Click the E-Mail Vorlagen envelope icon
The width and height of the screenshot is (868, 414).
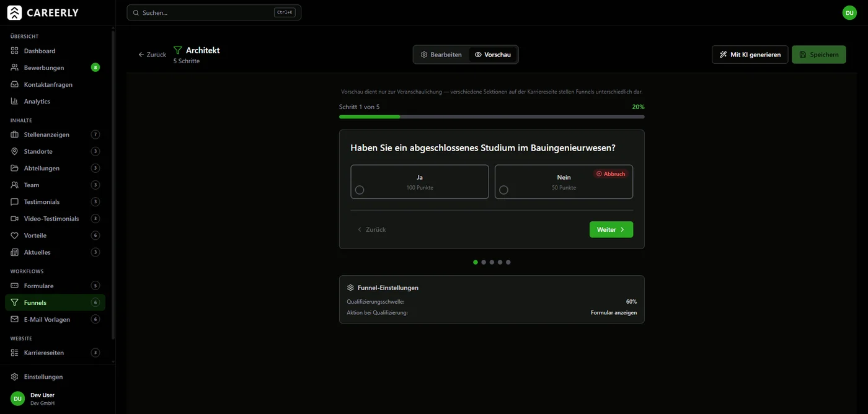click(14, 319)
